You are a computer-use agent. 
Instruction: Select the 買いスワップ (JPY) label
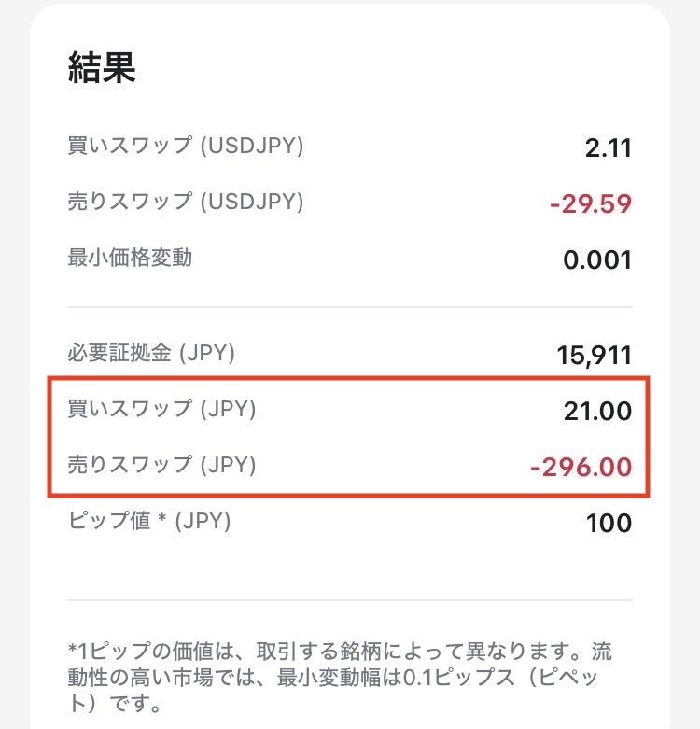point(161,409)
